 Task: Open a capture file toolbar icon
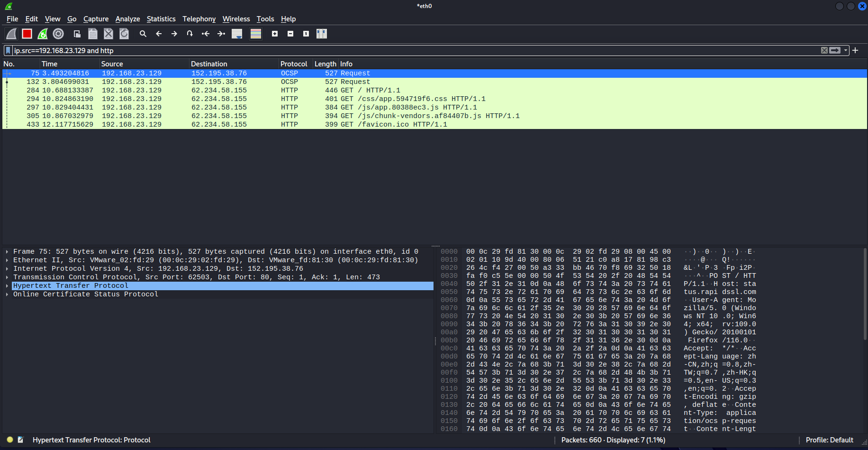[77, 34]
